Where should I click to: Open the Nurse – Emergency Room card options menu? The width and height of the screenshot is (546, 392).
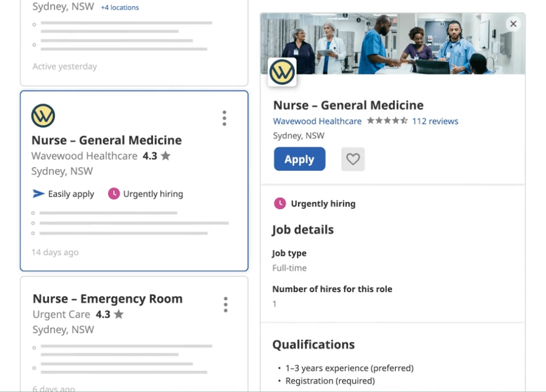coord(226,304)
